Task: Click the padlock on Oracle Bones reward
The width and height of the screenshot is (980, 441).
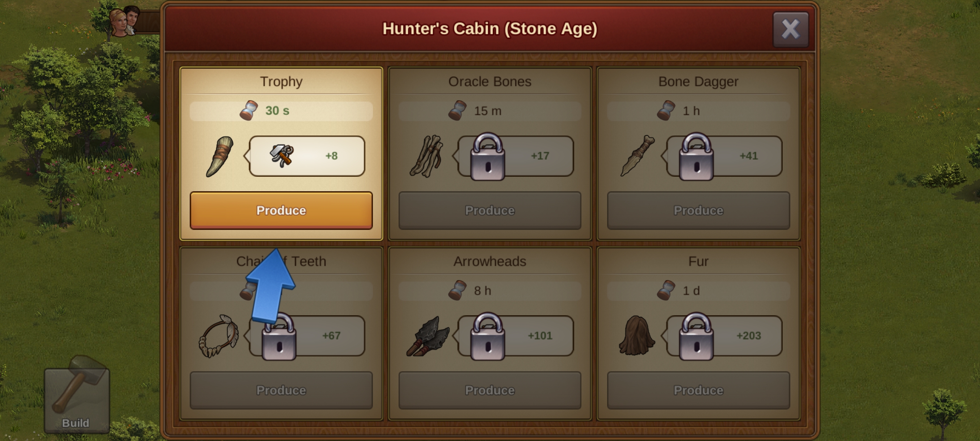Action: (488, 156)
